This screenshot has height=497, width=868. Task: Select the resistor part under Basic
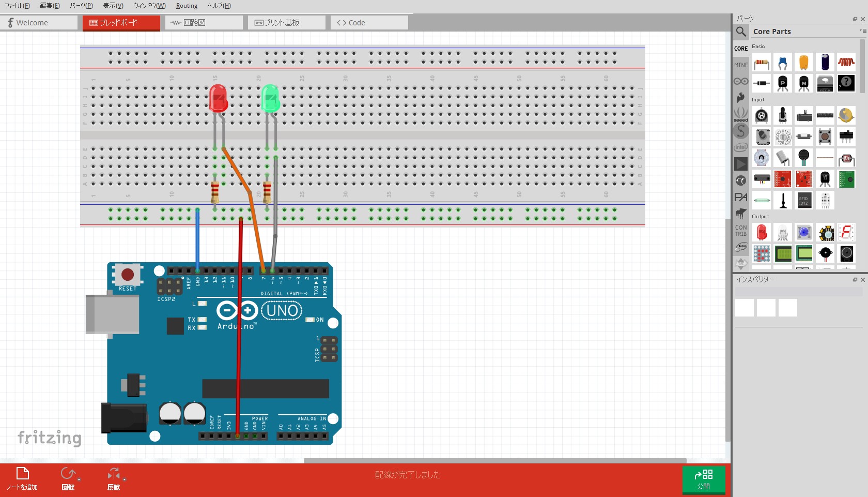tap(761, 62)
